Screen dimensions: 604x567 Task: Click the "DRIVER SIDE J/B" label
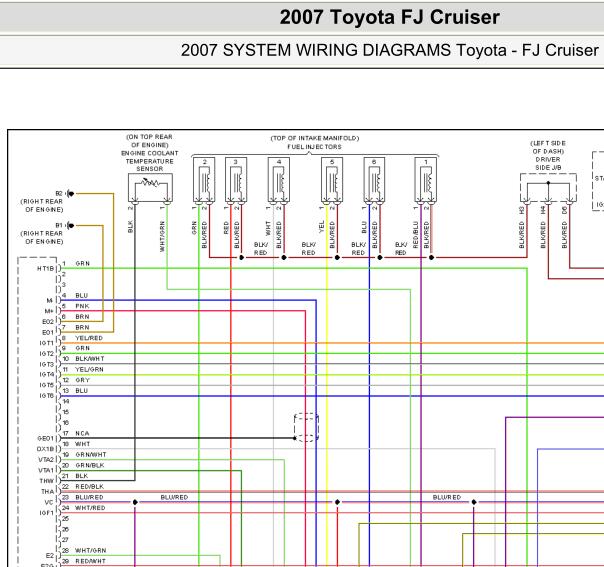coord(548,163)
